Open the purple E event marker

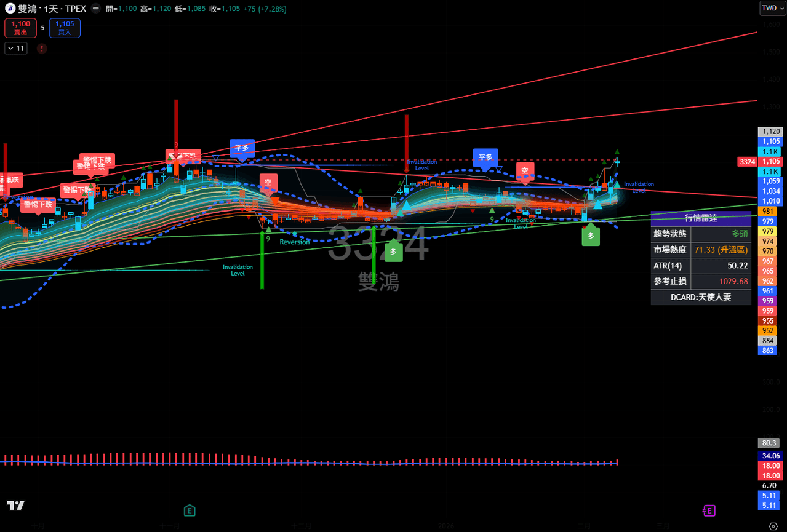(709, 510)
